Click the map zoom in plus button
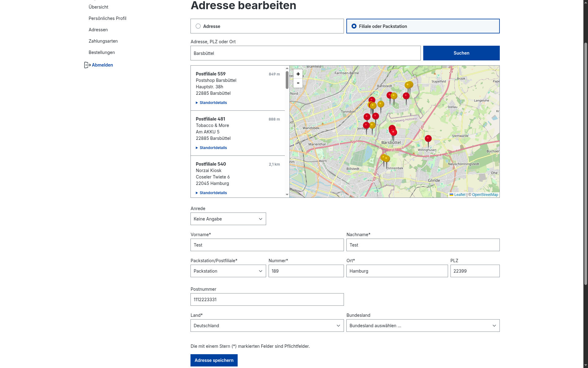588x368 pixels. [298, 74]
